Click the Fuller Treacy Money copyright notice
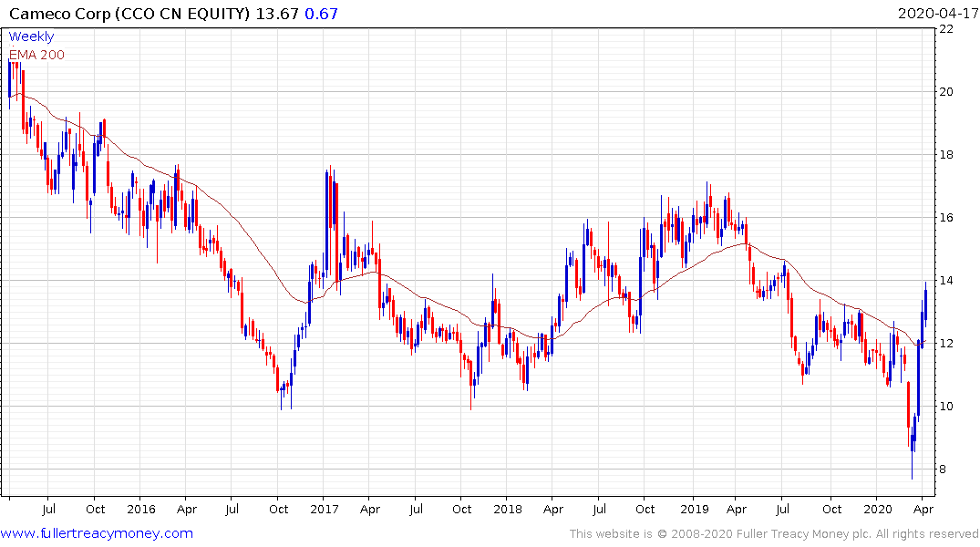Screen dimensions: 980x547 pyautogui.click(x=774, y=533)
